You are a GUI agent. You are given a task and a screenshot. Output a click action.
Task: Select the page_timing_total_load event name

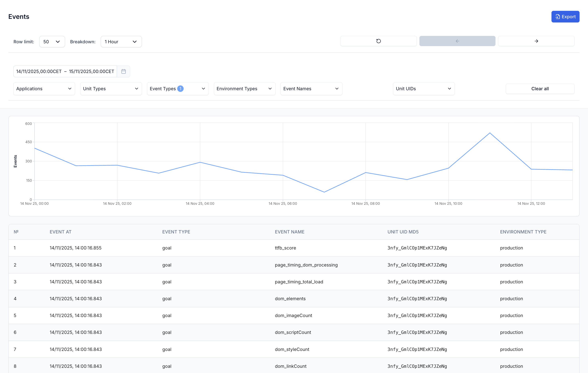[x=299, y=282]
